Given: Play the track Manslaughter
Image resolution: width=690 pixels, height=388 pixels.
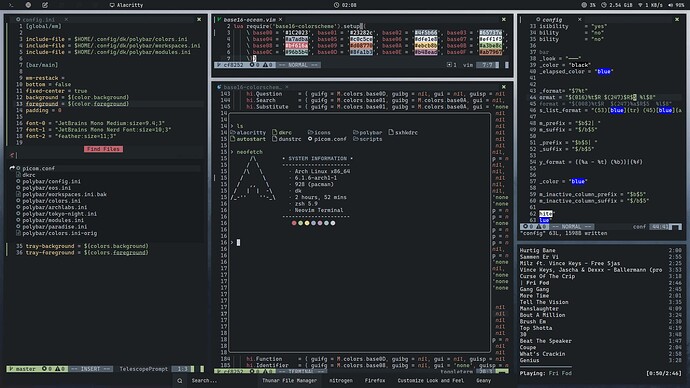Looking at the screenshot, I should pos(539,308).
